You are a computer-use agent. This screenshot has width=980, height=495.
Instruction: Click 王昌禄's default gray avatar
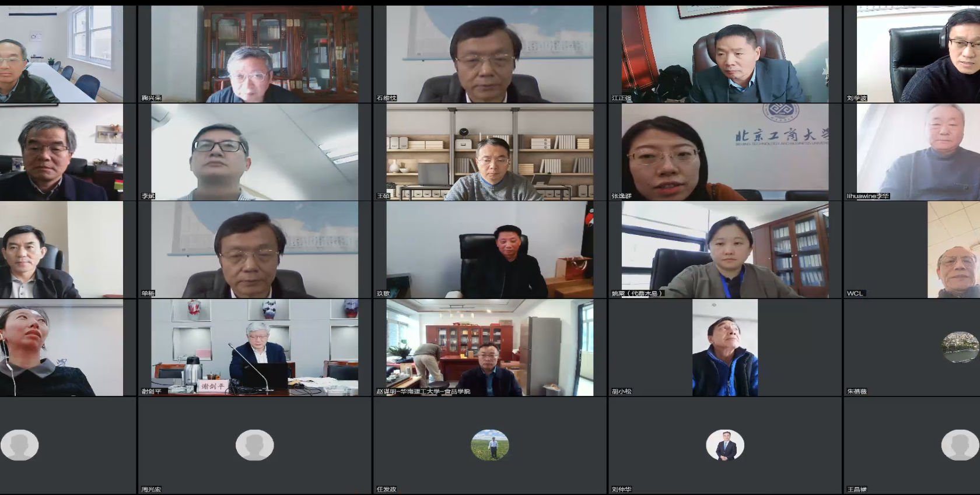[x=960, y=445]
